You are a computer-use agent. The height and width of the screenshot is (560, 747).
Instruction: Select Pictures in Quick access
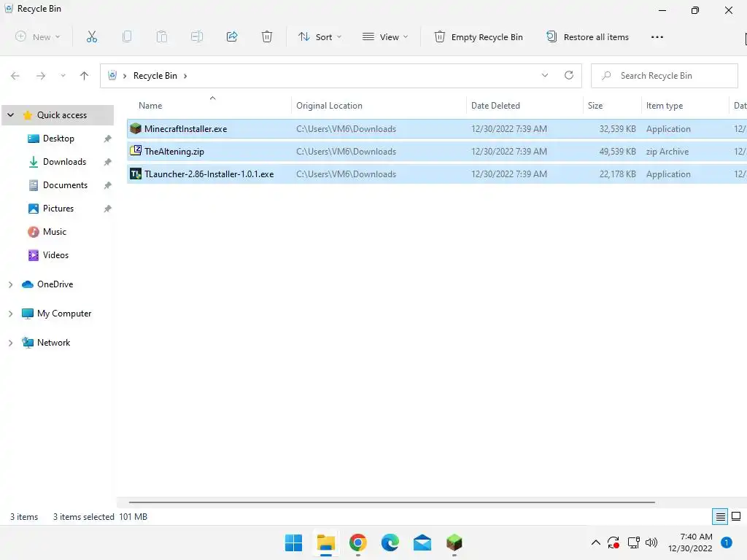(58, 208)
